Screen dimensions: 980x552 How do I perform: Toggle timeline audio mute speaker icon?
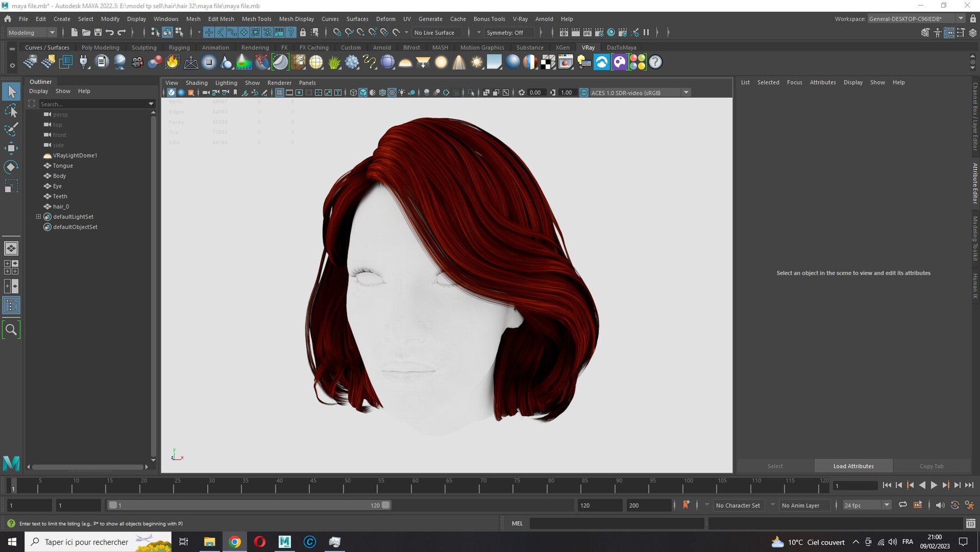pos(940,505)
